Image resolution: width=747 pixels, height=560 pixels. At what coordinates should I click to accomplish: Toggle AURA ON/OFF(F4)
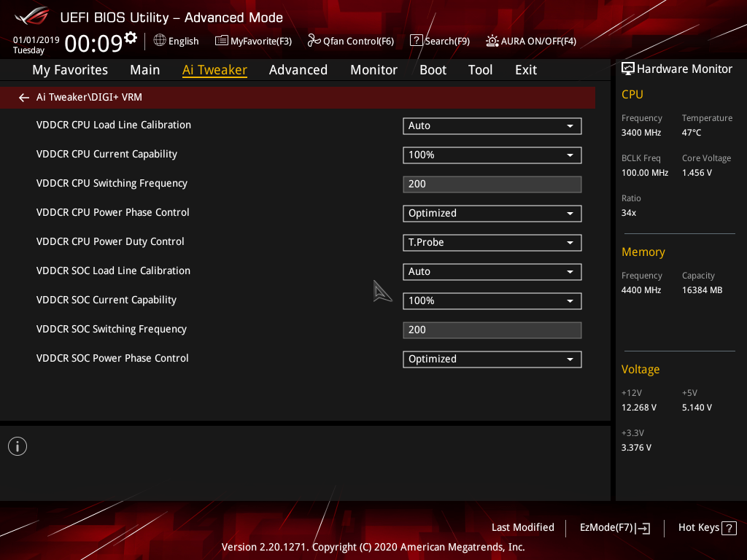click(x=531, y=41)
